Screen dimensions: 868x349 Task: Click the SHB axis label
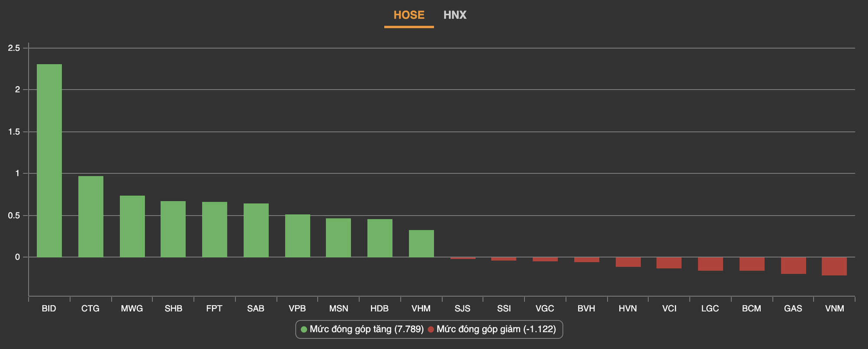[x=174, y=309]
